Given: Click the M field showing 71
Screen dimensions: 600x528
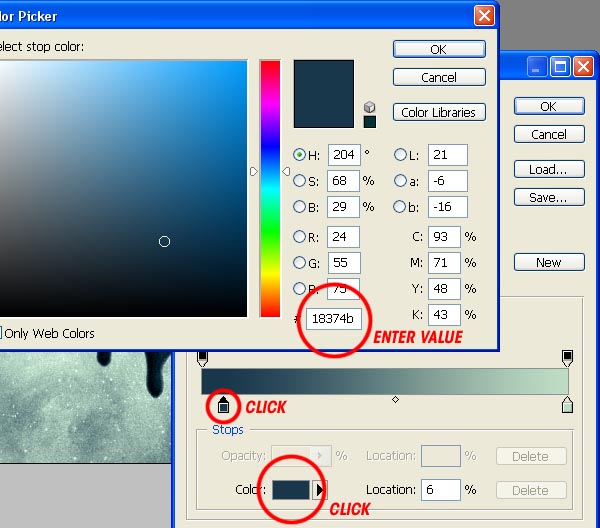Looking at the screenshot, I should click(x=444, y=262).
